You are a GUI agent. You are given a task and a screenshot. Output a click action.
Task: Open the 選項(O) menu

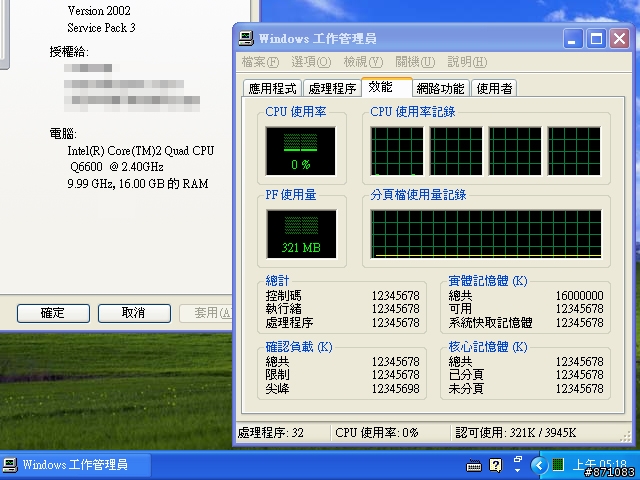311,62
